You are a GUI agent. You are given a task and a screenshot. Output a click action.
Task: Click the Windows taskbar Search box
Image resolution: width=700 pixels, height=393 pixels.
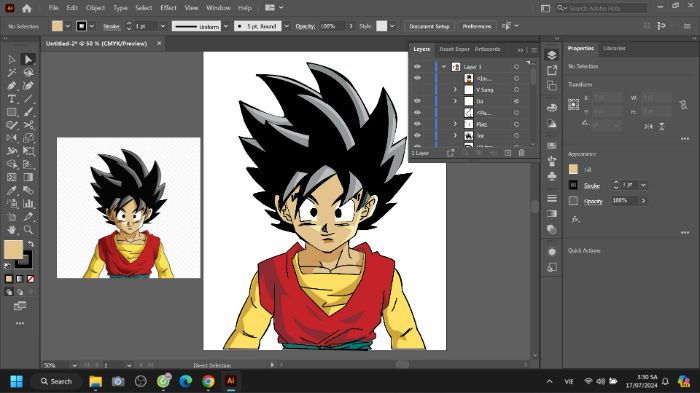click(x=57, y=381)
